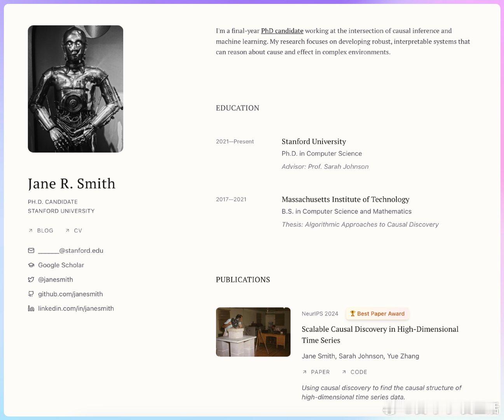Click the NeurIPS 2024 venue label
Image resolution: width=504 pixels, height=420 pixels.
click(x=320, y=313)
